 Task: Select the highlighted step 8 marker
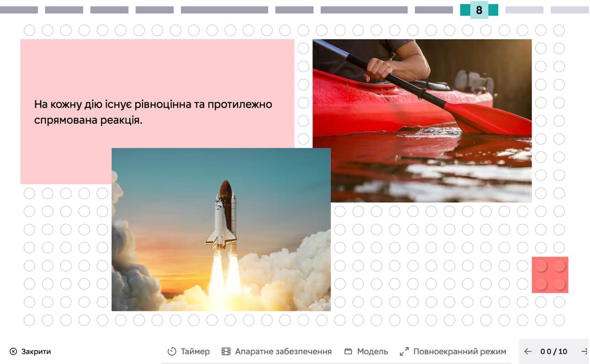click(479, 10)
